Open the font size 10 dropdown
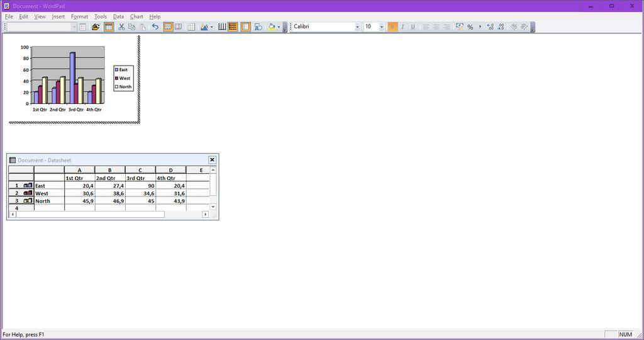Image resolution: width=644 pixels, height=340 pixels. click(382, 26)
